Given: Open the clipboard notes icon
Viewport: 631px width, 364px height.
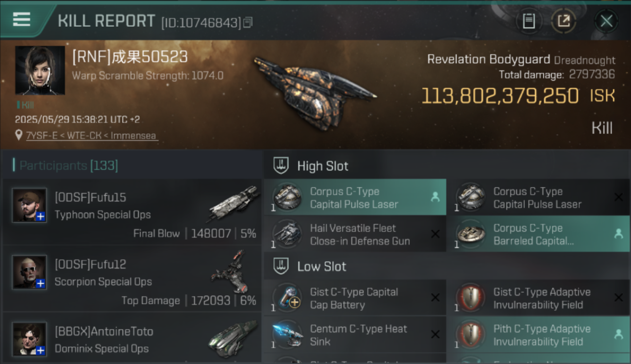Looking at the screenshot, I should point(529,21).
